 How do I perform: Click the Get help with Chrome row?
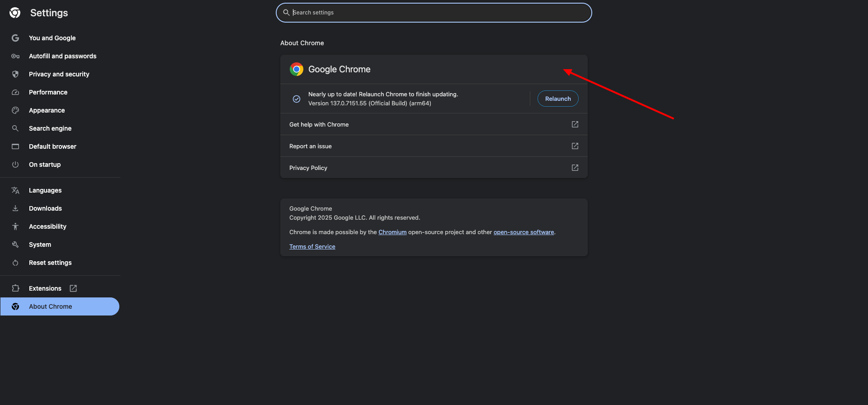tap(434, 124)
